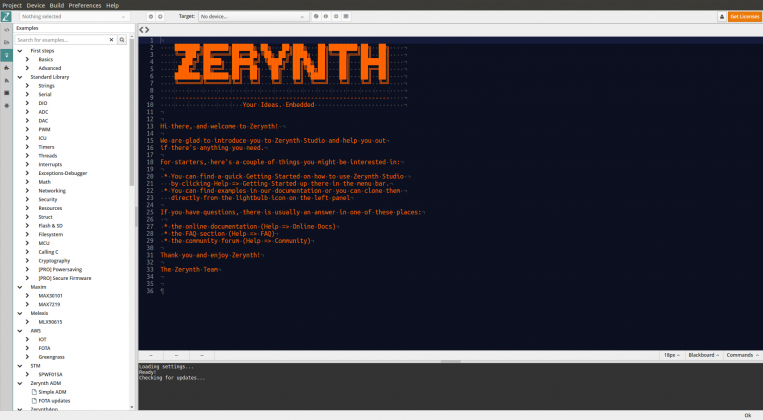Open the Help menu
The width and height of the screenshot is (763, 420).
112,5
